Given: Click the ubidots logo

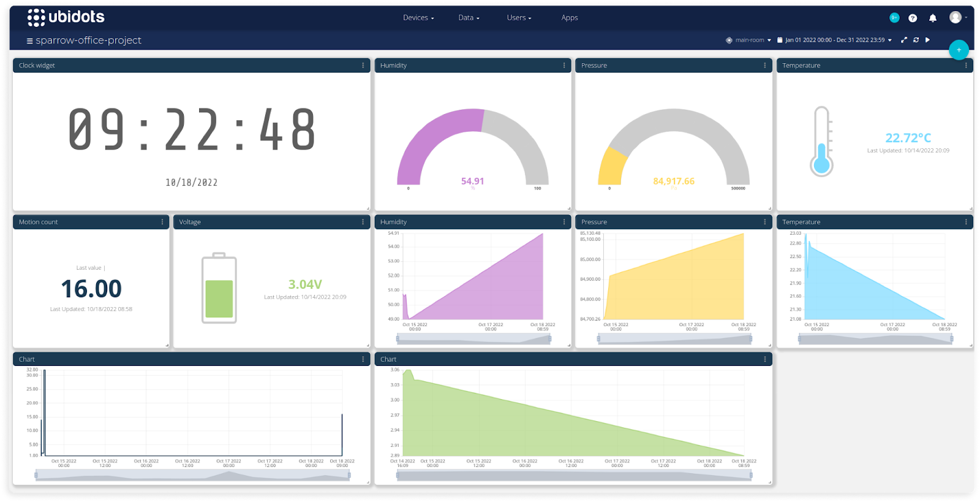Looking at the screenshot, I should point(66,17).
